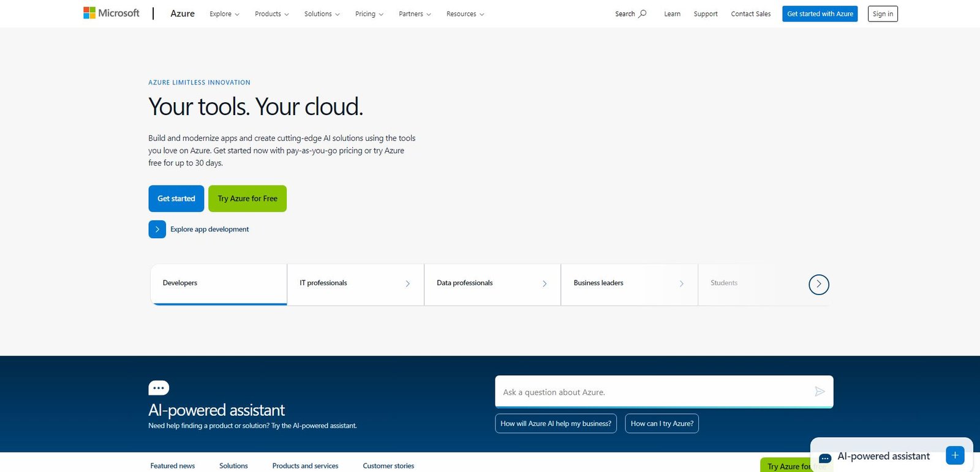Image resolution: width=980 pixels, height=472 pixels.
Task: Expand the Solutions menu
Action: tap(322, 13)
